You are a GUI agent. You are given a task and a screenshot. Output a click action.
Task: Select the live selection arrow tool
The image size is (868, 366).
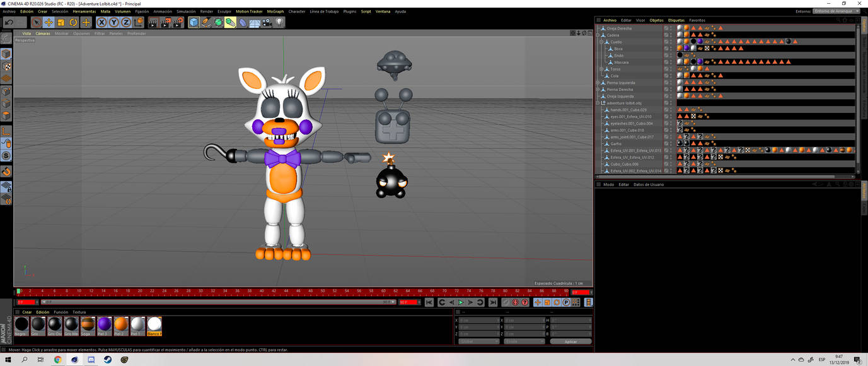click(x=37, y=22)
